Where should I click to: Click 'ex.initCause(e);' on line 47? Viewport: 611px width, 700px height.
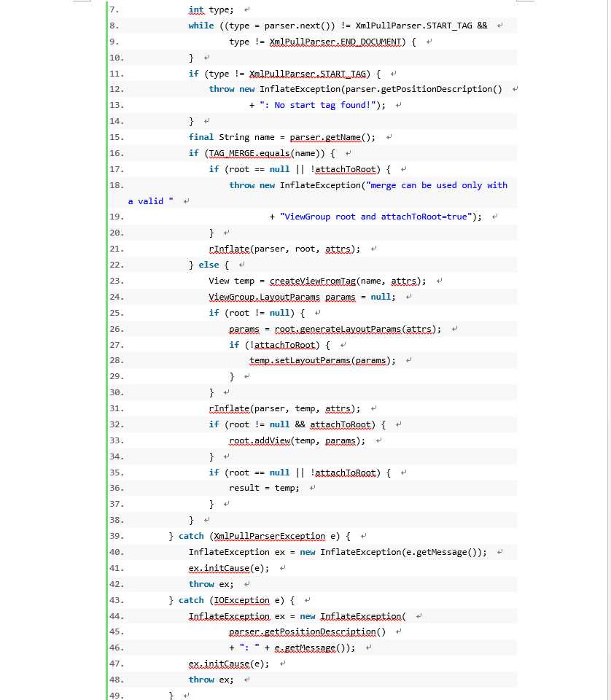[228, 664]
